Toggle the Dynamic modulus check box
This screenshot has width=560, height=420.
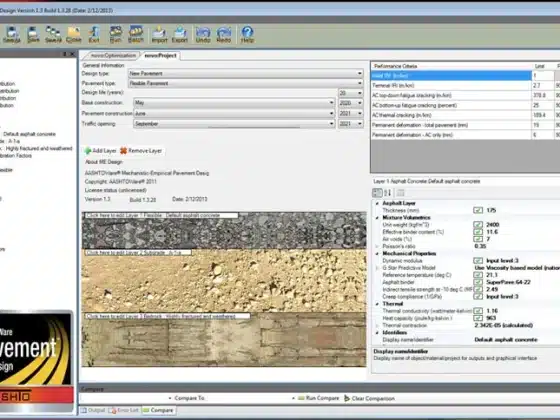coord(478,261)
